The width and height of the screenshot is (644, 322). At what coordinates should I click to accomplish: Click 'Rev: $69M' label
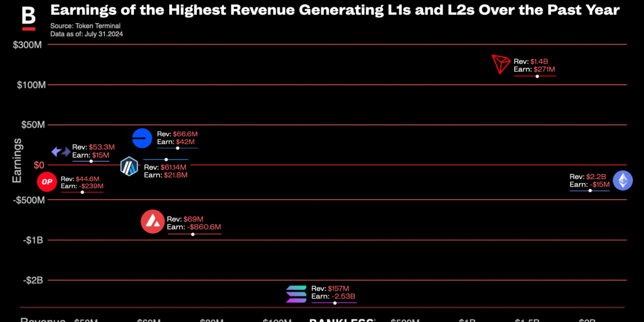pyautogui.click(x=185, y=219)
